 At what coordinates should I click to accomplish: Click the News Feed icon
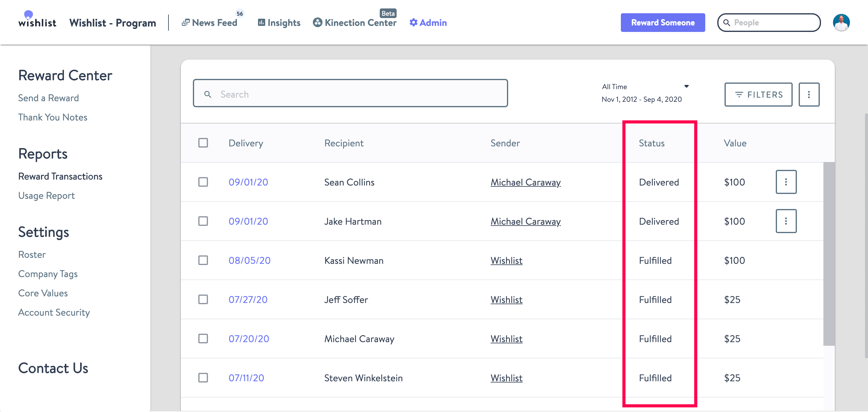pyautogui.click(x=185, y=23)
